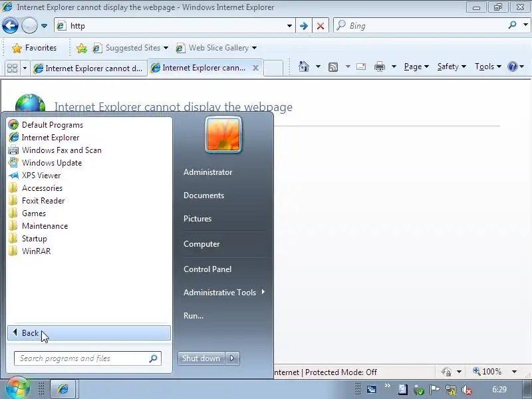Click the browser Back arrow button
The image size is (532, 399).
[x=10, y=25]
